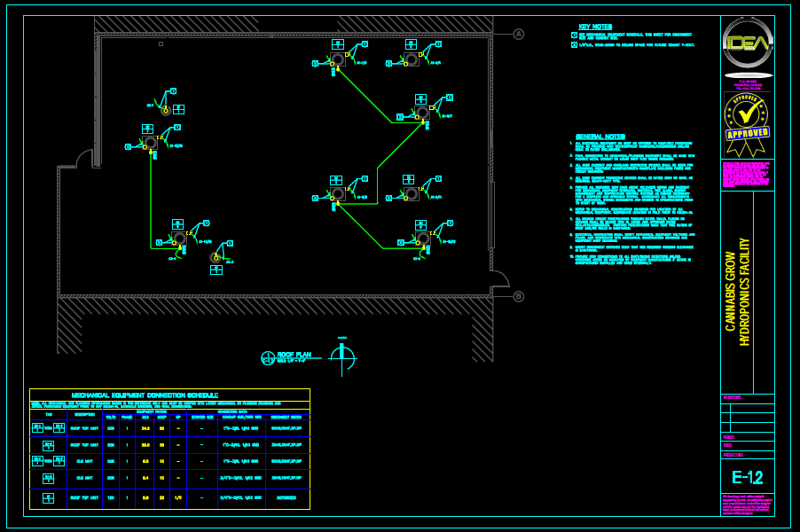Viewport: 800px width, 532px height.
Task: Click the last schedule row tag symbol
Action: click(48, 498)
